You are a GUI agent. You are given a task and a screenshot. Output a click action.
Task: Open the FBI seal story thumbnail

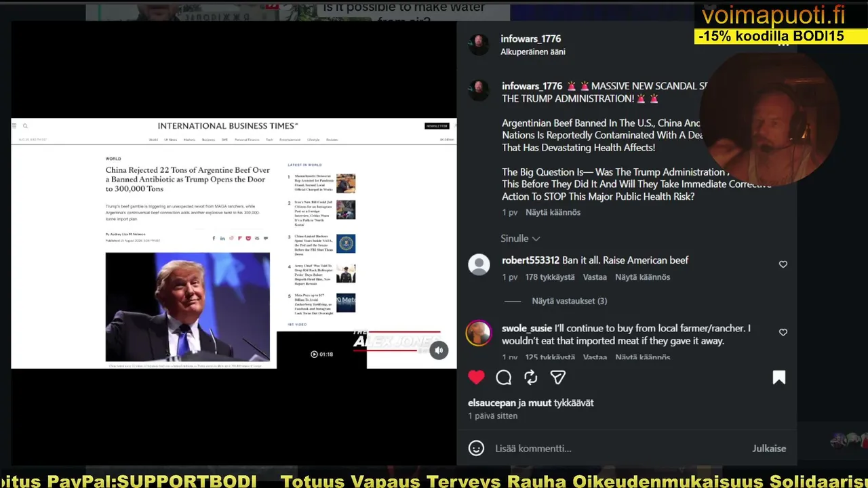click(346, 243)
